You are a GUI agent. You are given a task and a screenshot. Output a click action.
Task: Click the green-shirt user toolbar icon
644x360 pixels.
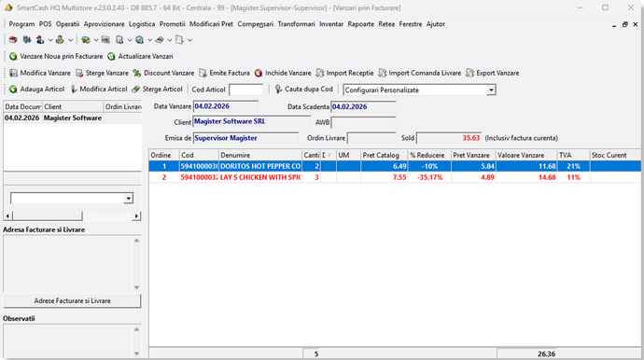point(60,40)
